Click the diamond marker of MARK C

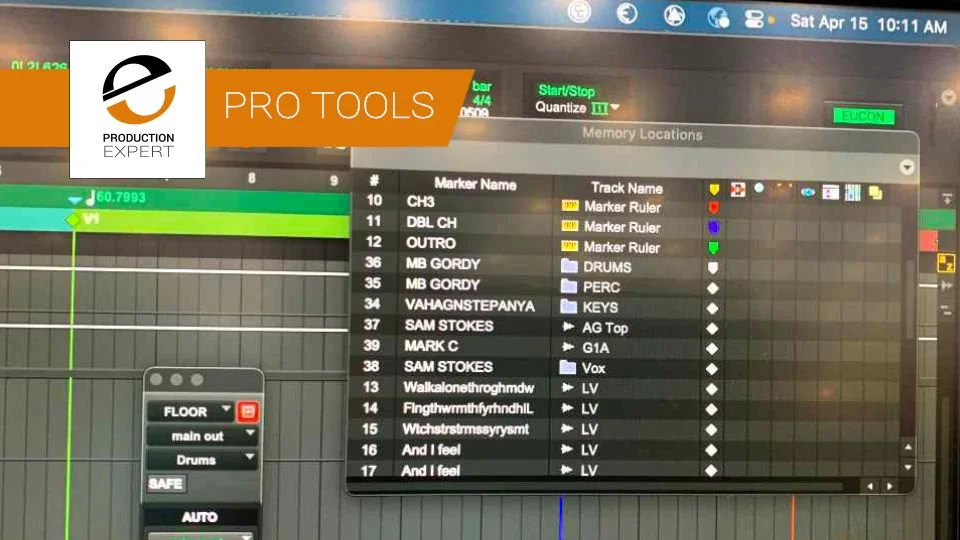click(x=712, y=349)
